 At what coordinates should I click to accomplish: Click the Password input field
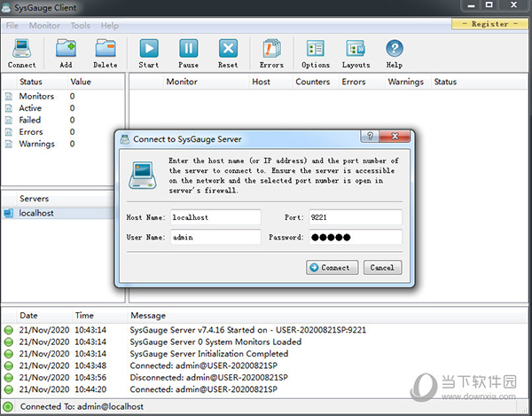356,237
